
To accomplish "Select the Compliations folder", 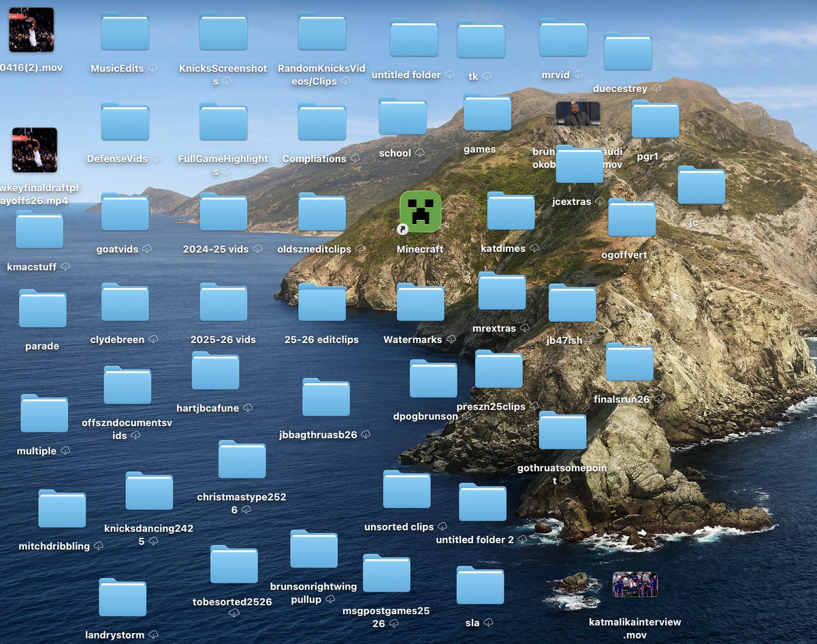I will tap(322, 122).
